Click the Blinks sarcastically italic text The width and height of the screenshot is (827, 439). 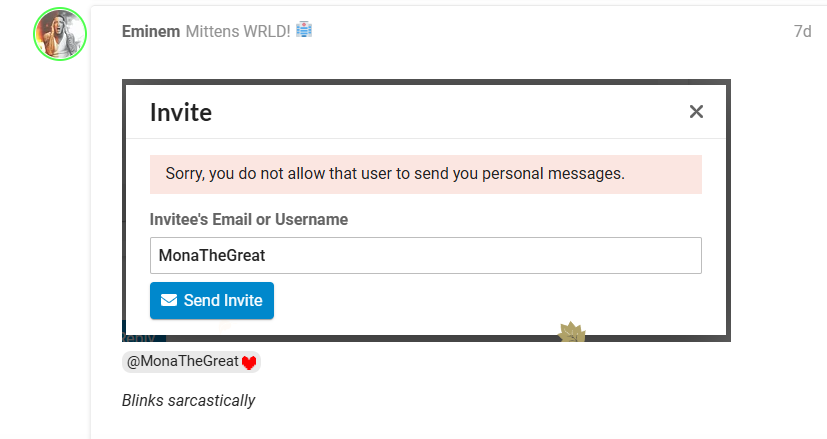188,400
